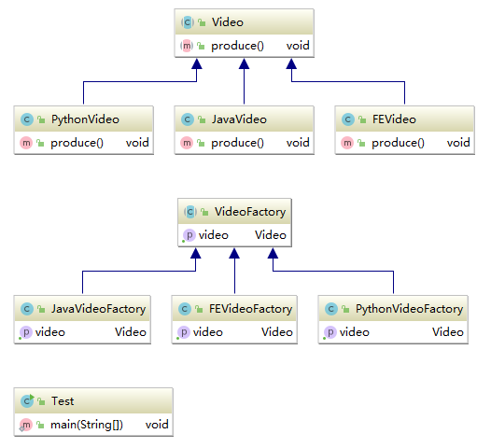Click video property name in PythonVideoFactory node
The width and height of the screenshot is (491, 448).
point(355,332)
